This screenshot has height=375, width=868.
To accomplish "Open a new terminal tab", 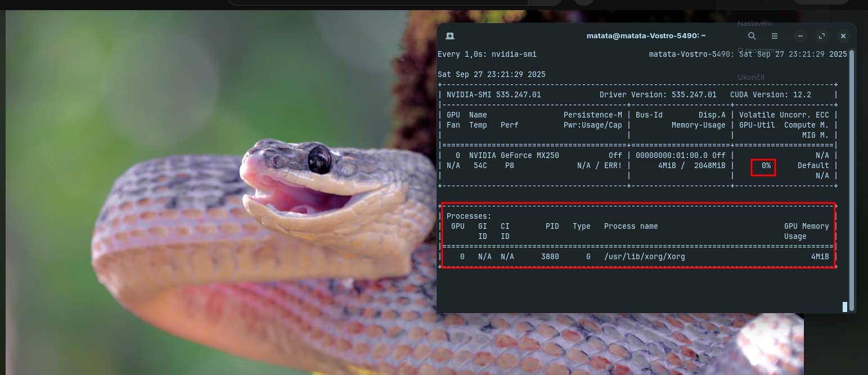I will click(449, 36).
